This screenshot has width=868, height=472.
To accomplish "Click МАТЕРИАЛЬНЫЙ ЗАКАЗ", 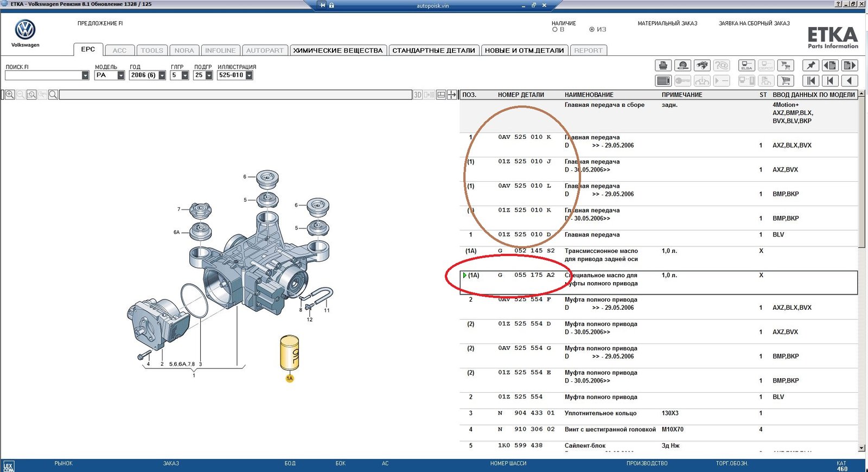I will [x=667, y=23].
